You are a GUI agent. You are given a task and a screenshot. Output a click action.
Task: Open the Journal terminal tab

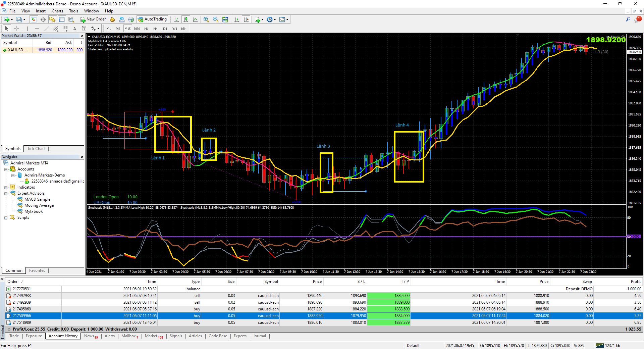click(259, 336)
